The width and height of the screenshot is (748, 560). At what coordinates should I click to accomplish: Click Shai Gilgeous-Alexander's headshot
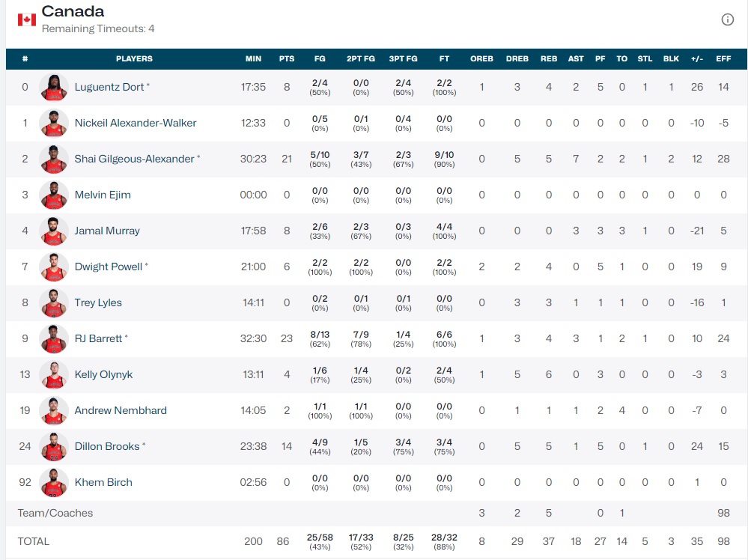click(x=54, y=159)
